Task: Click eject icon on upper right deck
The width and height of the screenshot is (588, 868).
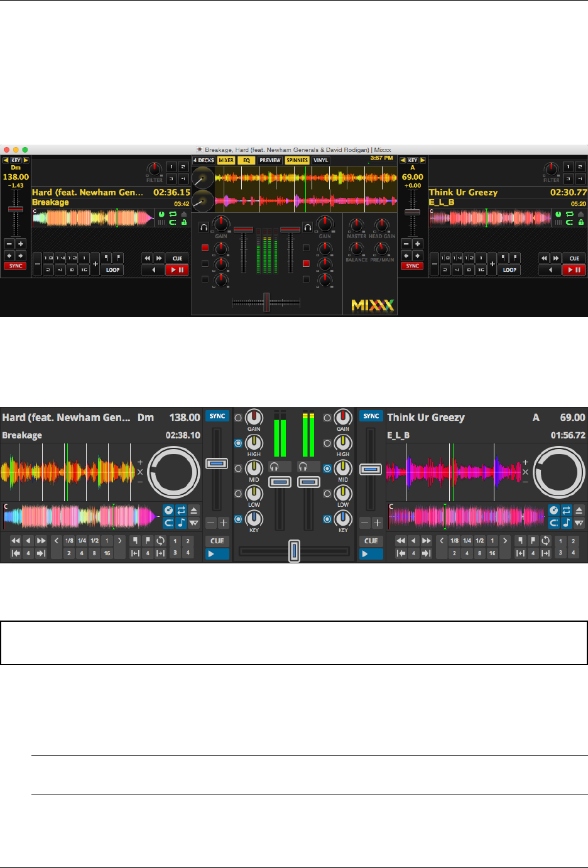Action: 580,214
